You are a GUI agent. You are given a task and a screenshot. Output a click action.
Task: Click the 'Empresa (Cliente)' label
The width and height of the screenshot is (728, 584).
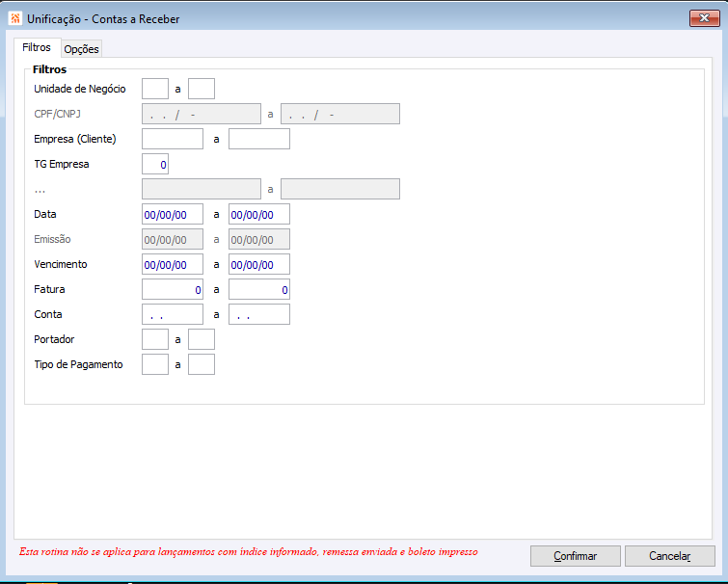(x=75, y=139)
